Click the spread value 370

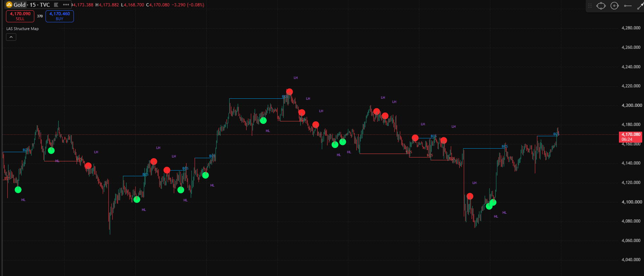pyautogui.click(x=40, y=16)
